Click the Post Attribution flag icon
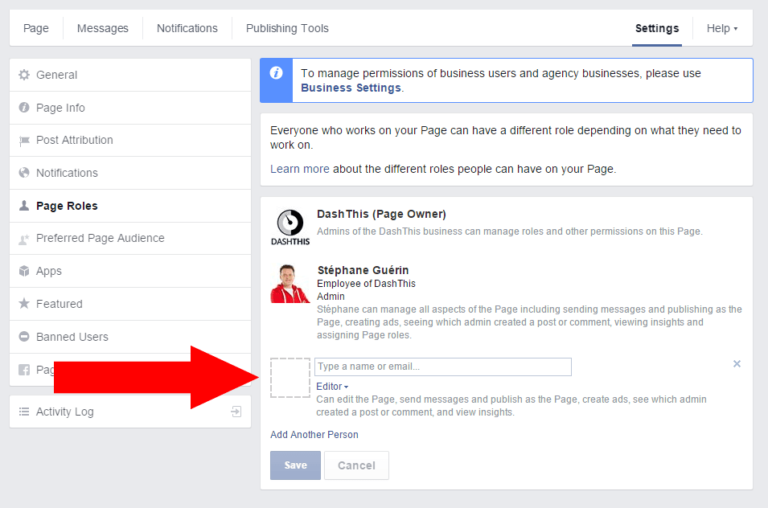This screenshot has width=768, height=508. (24, 141)
